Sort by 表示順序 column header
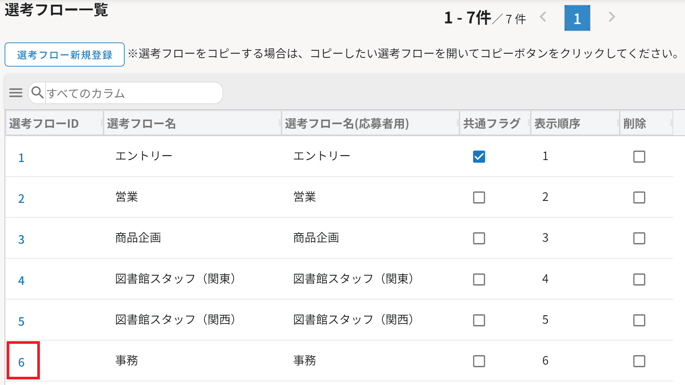 coord(557,124)
